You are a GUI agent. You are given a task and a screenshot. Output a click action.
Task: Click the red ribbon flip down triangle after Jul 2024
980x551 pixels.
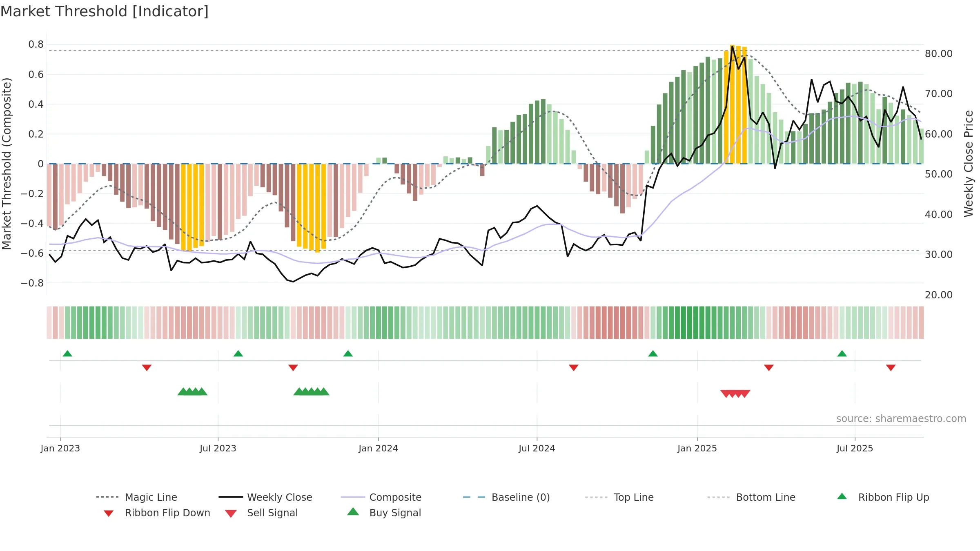pyautogui.click(x=574, y=368)
